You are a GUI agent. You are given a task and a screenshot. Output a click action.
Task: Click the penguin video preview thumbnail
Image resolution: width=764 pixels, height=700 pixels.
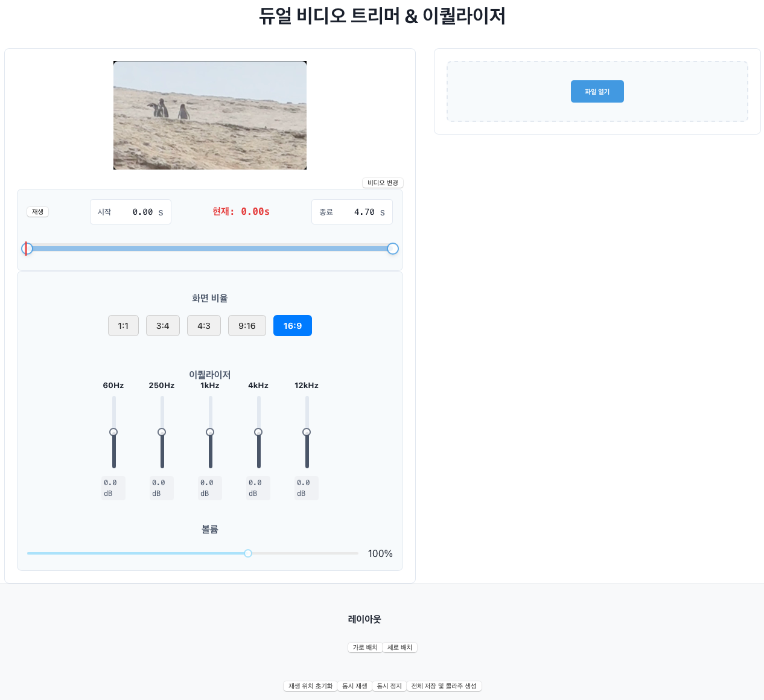tap(209, 115)
